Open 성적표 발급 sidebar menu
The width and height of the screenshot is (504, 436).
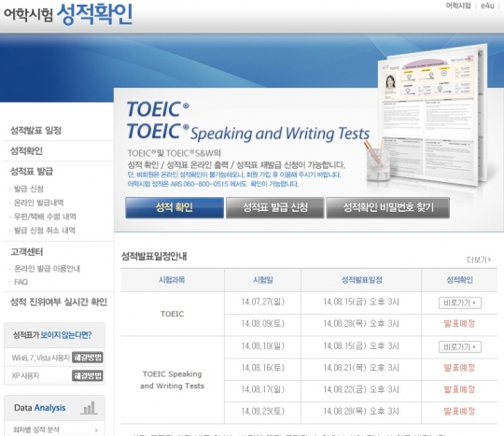[x=32, y=171]
